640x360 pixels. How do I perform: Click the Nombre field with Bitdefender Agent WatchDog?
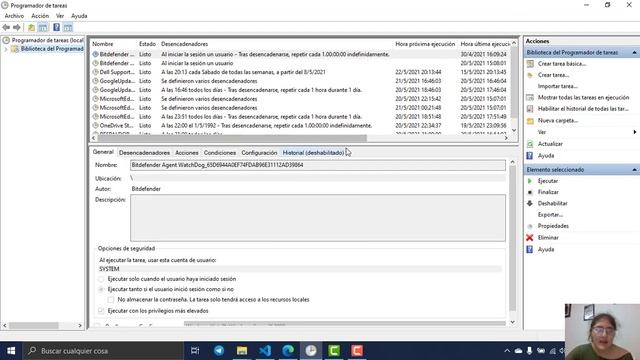(x=318, y=165)
